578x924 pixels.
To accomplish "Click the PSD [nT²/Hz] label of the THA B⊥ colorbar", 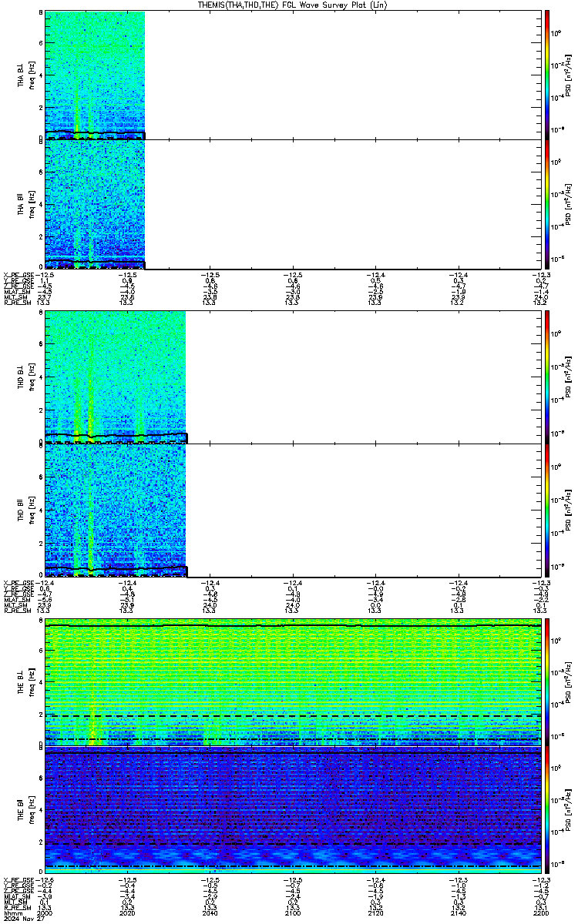I will coord(568,75).
